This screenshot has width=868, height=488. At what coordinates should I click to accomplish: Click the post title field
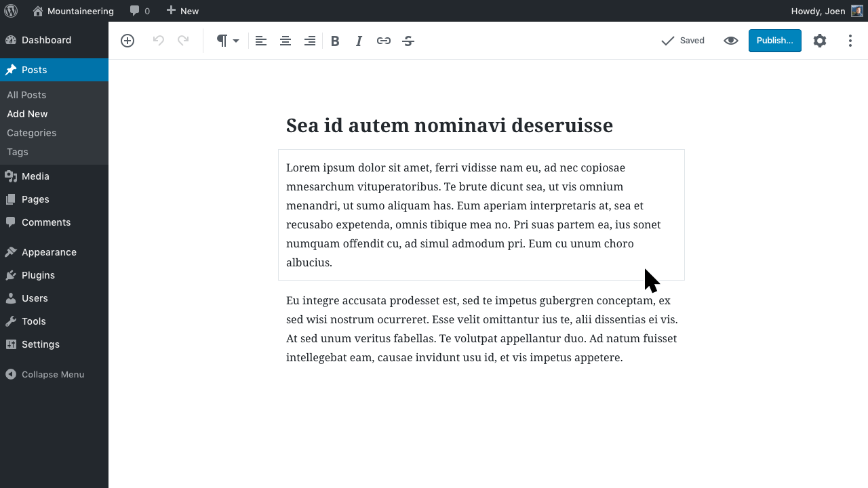click(x=449, y=125)
